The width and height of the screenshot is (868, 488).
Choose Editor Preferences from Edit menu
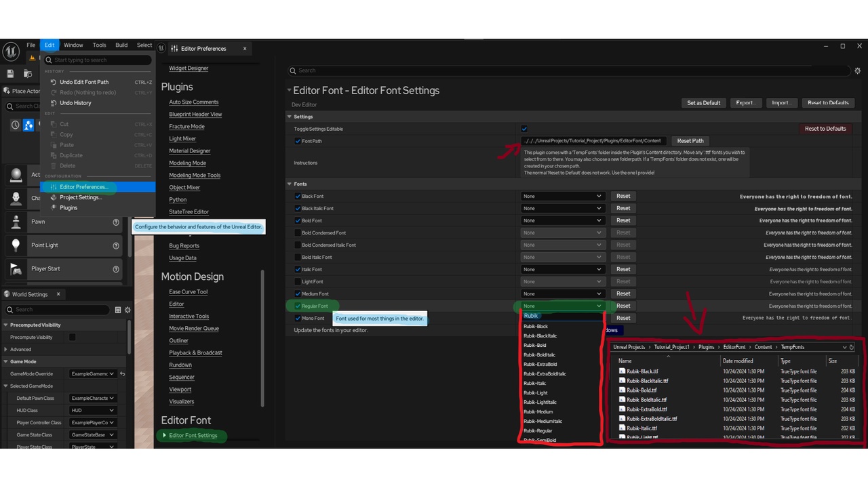98,187
